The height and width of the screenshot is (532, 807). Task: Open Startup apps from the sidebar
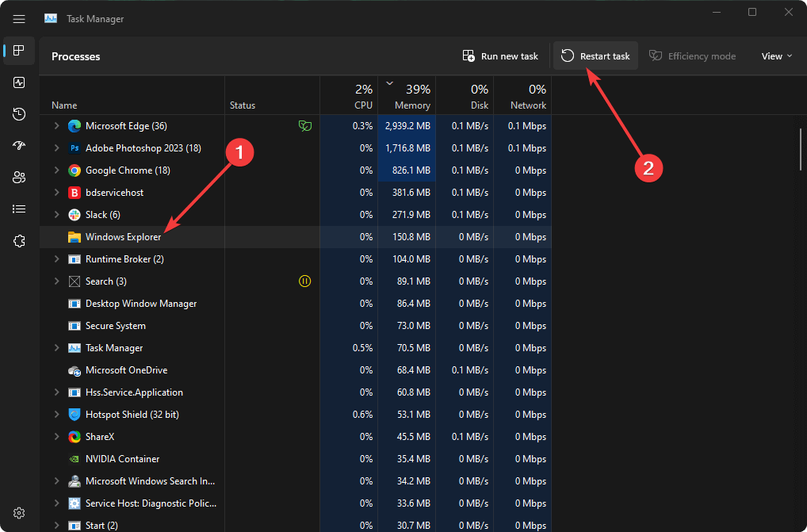19,146
